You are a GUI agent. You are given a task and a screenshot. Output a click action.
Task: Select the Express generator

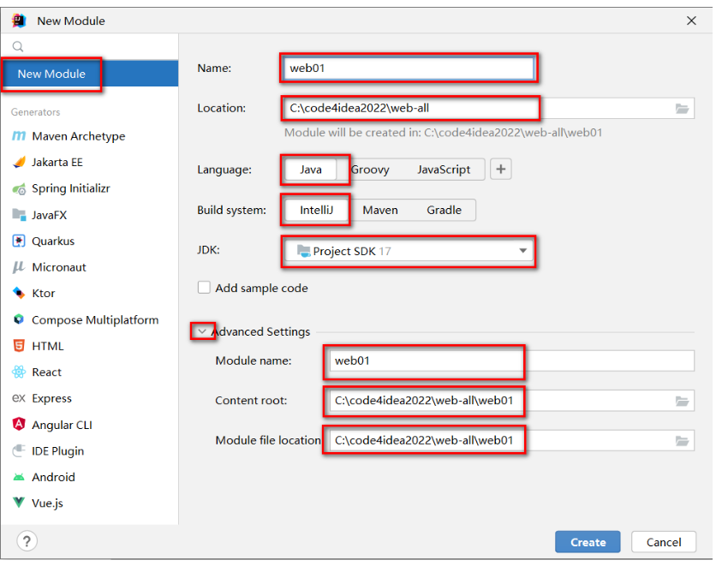click(x=42, y=398)
